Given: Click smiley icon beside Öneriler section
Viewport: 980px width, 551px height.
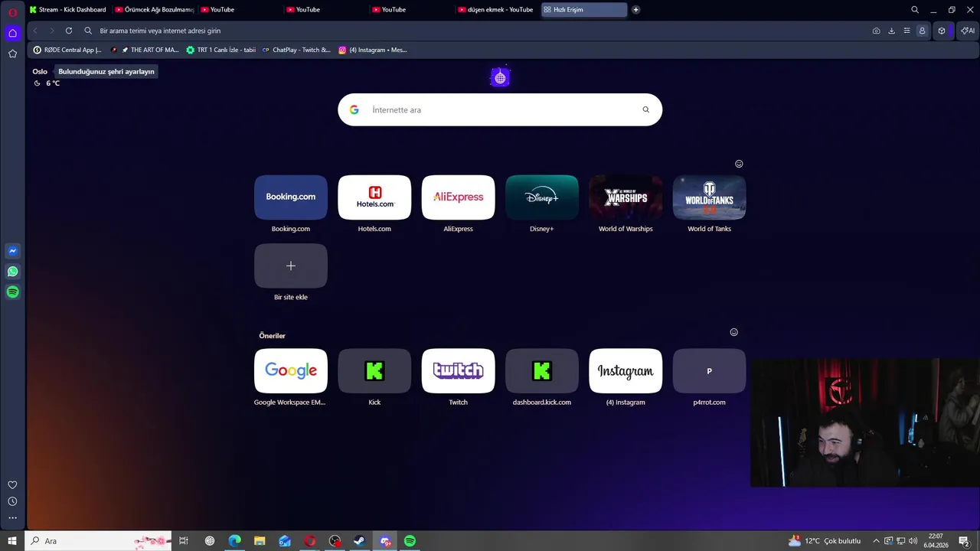Looking at the screenshot, I should [733, 332].
